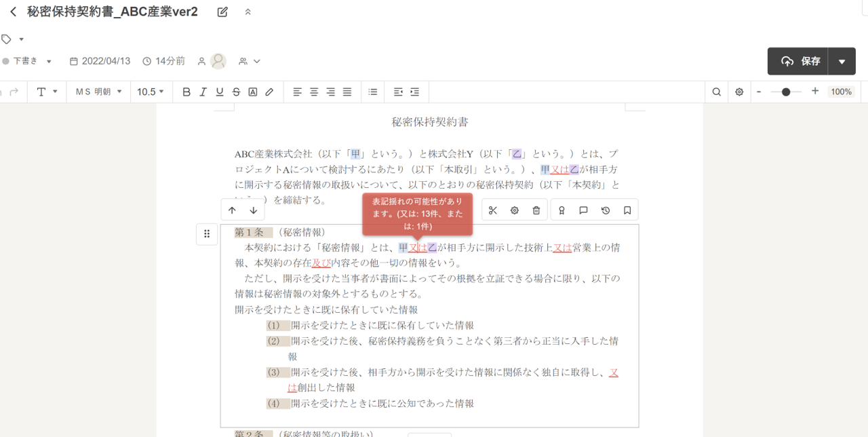Click the scissors icon in block toolbar
Screen dimensions: 868x437
click(493, 210)
